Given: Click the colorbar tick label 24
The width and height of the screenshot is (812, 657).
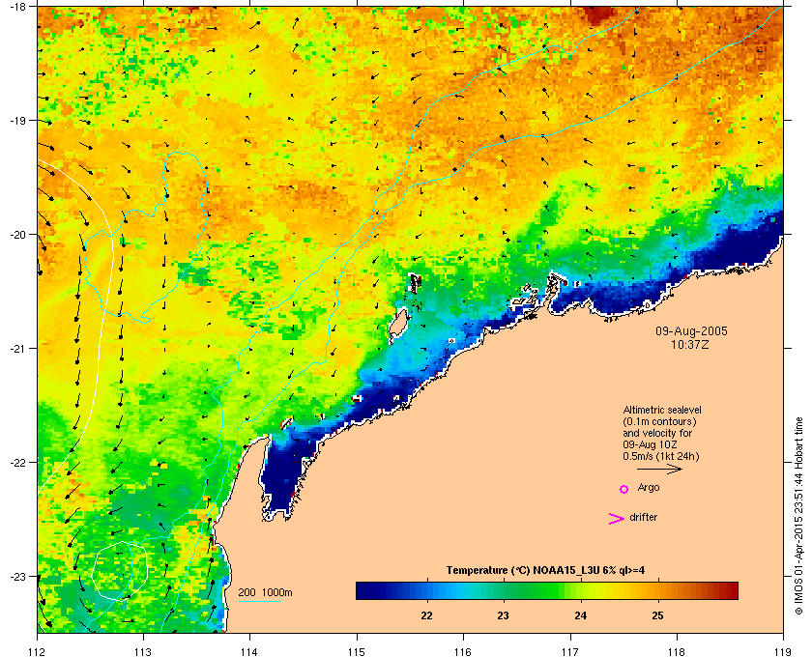Looking at the screenshot, I should tap(581, 615).
